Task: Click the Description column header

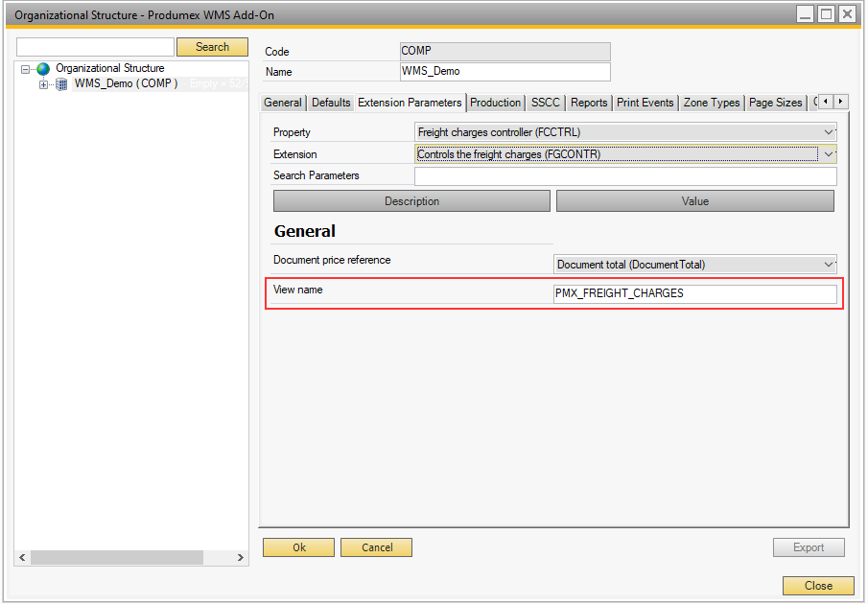Action: 411,200
